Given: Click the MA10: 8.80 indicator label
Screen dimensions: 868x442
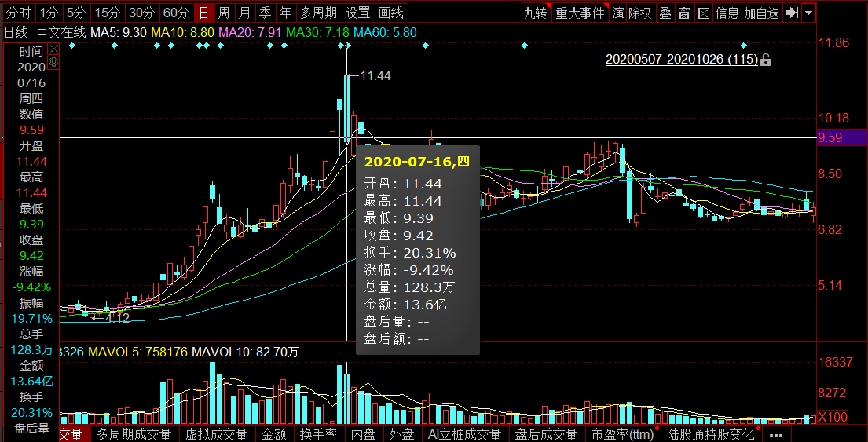Looking at the screenshot, I should tap(182, 33).
